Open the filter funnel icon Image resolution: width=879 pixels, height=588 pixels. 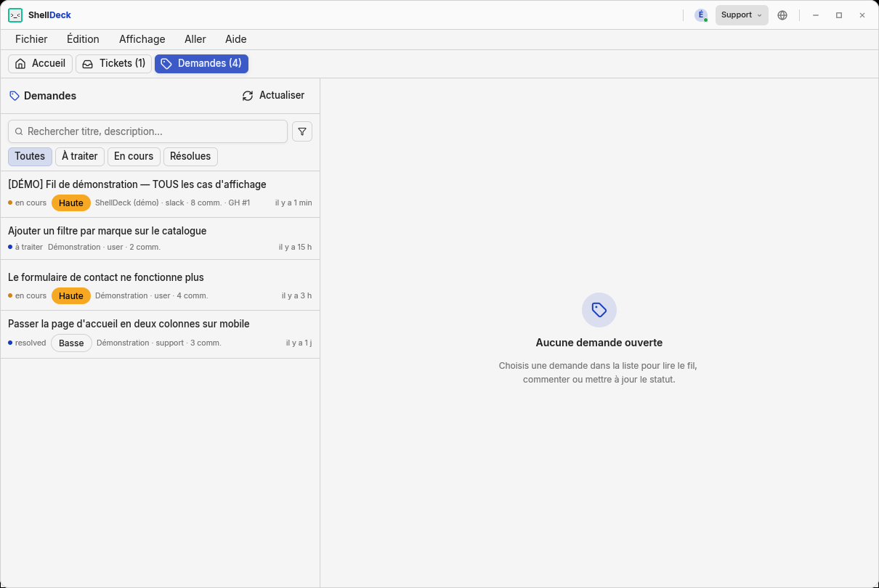coord(302,131)
